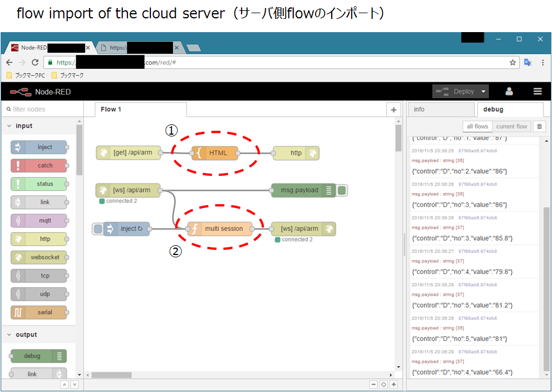
Task: Zoom in the canvas
Action: click(394, 385)
